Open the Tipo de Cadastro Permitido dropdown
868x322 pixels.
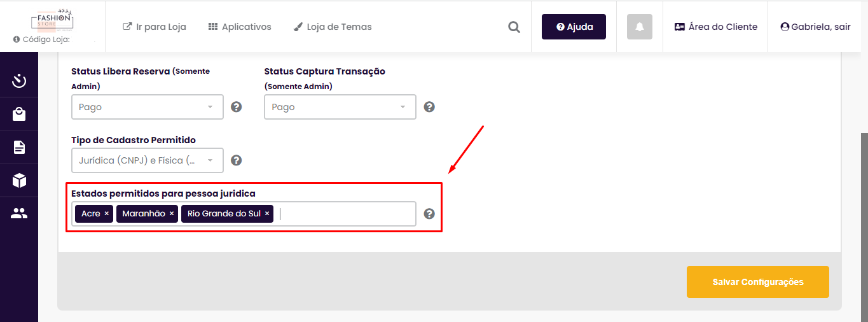(x=148, y=160)
